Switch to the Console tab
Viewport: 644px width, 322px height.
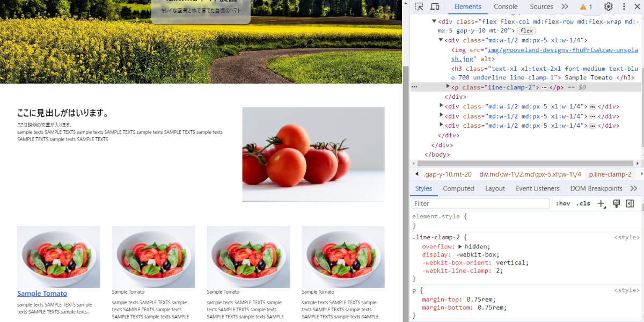pyautogui.click(x=506, y=7)
